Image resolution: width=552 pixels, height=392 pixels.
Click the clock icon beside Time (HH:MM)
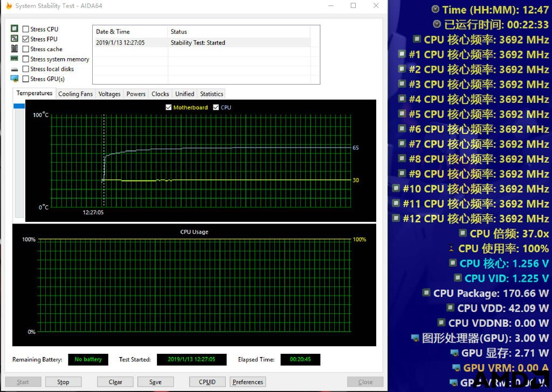(436, 9)
